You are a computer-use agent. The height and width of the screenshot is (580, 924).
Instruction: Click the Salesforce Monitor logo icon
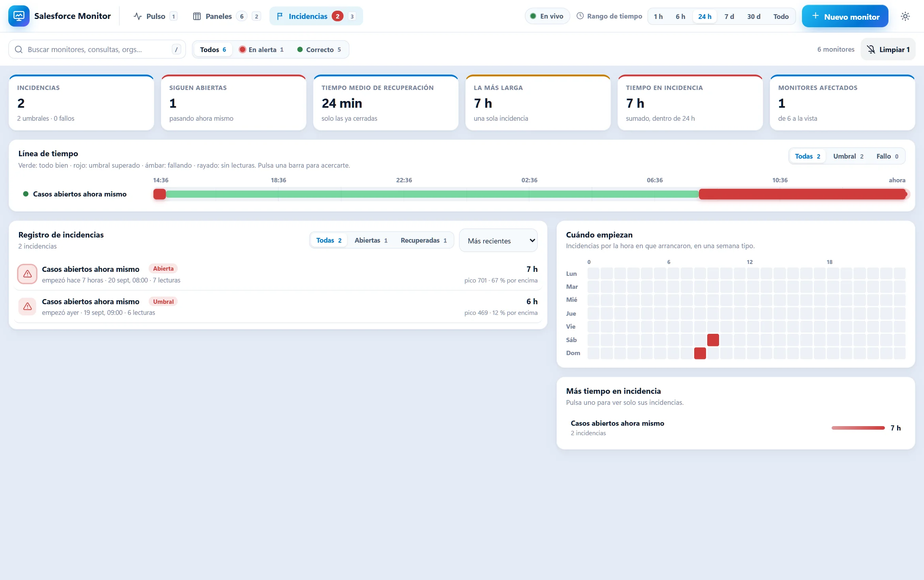point(19,16)
